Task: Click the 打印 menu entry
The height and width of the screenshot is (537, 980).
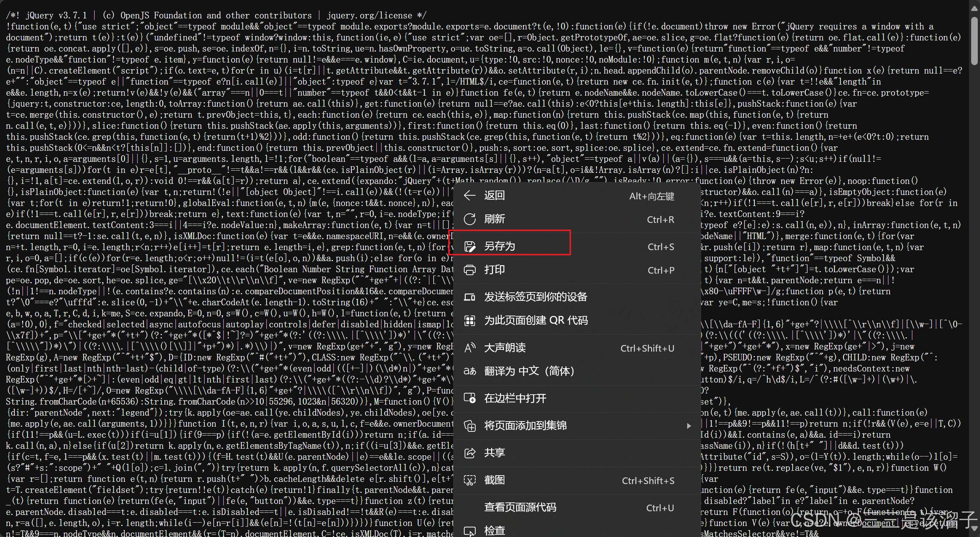Action: coord(494,270)
